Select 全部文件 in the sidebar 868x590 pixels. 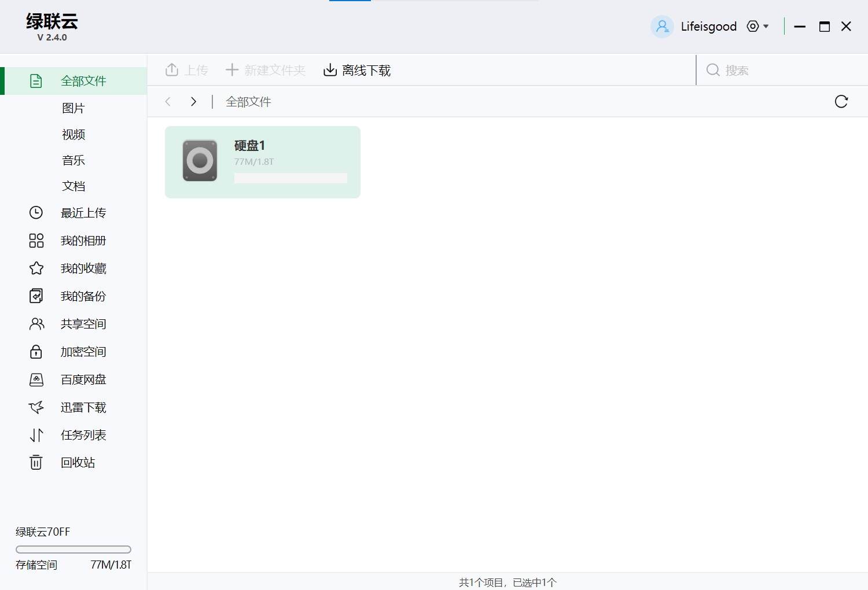74,81
